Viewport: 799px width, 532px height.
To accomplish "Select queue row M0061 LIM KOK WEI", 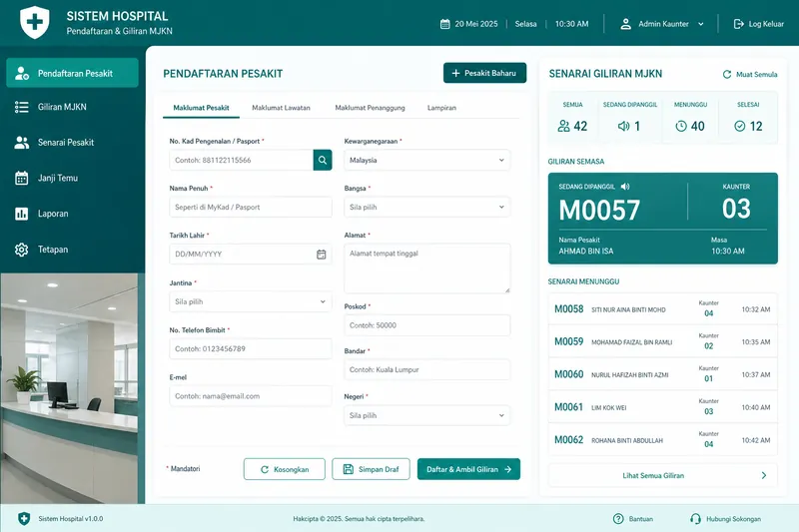I will pyautogui.click(x=663, y=407).
